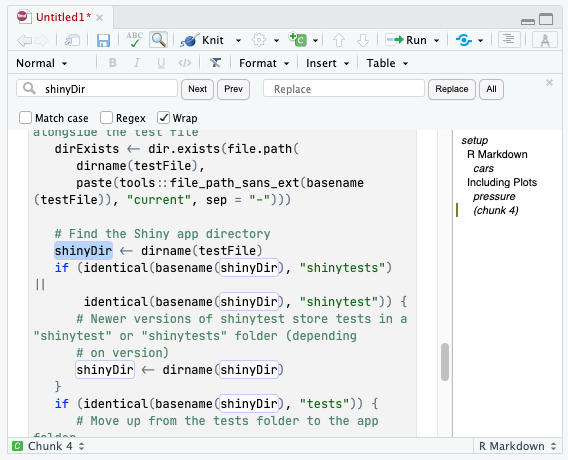Apply italic formatting

click(x=137, y=63)
